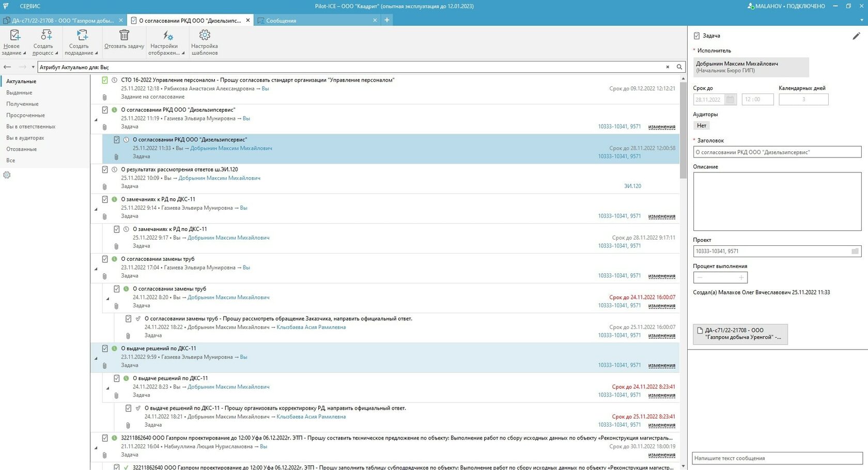The height and width of the screenshot is (470, 868).
Task: Open Набиуллина row's Вы link
Action: 263,447
